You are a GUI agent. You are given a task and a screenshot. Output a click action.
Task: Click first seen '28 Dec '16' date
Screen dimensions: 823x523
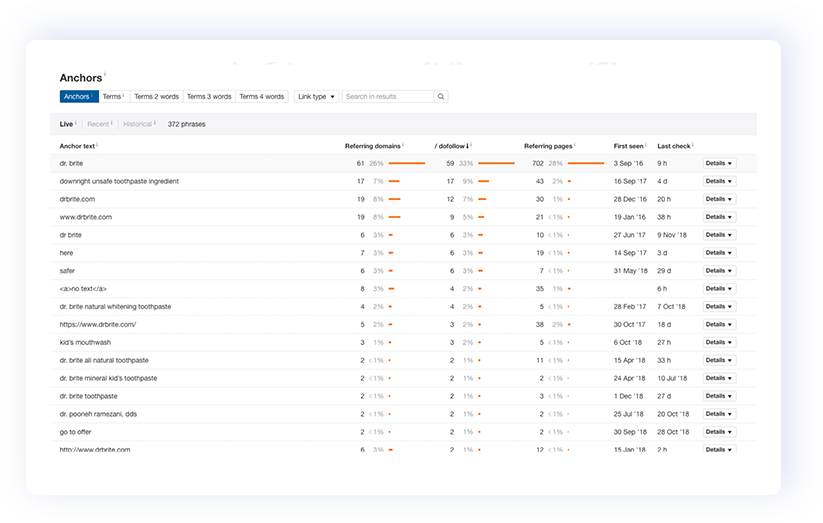630,199
